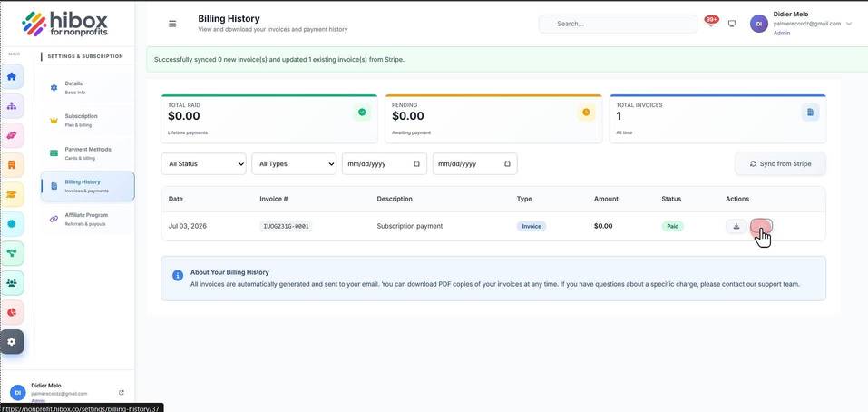Viewport: 868px width, 412px height.
Task: Focus the first mm/dd/yyyy date input
Action: point(385,164)
